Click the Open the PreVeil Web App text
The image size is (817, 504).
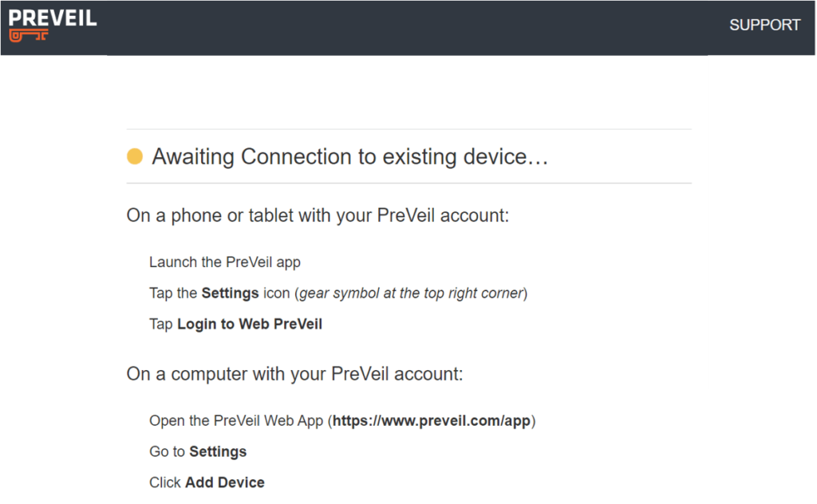[236, 421]
